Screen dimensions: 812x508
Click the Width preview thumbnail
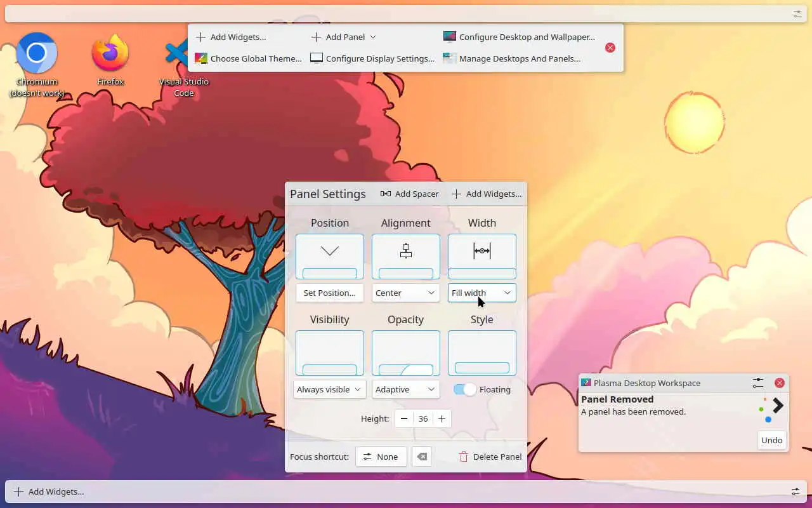pyautogui.click(x=482, y=257)
